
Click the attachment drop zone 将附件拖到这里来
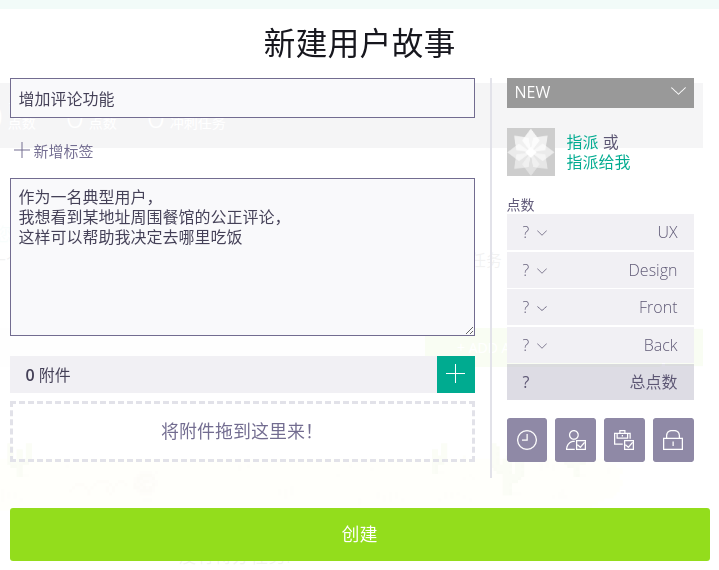(x=242, y=432)
